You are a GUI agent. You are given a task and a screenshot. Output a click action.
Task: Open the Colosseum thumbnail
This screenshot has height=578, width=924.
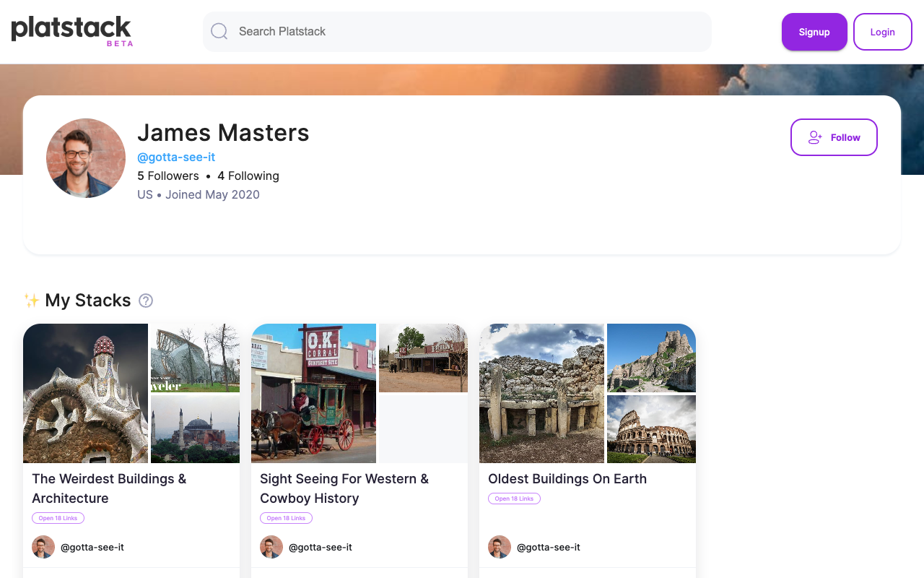(x=651, y=429)
